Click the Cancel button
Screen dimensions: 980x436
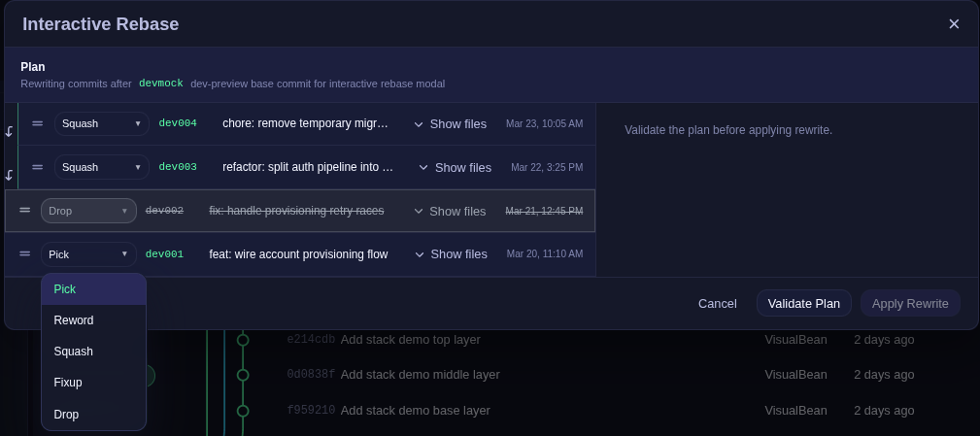pos(718,304)
